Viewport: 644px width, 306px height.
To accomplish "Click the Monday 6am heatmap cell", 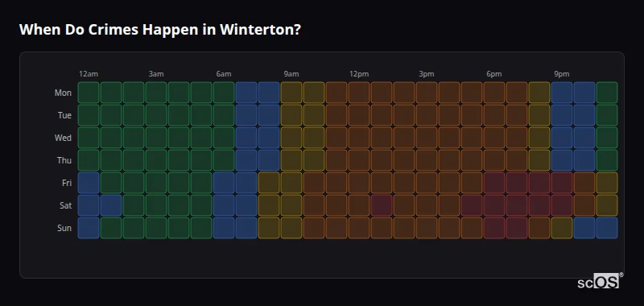I will [224, 93].
